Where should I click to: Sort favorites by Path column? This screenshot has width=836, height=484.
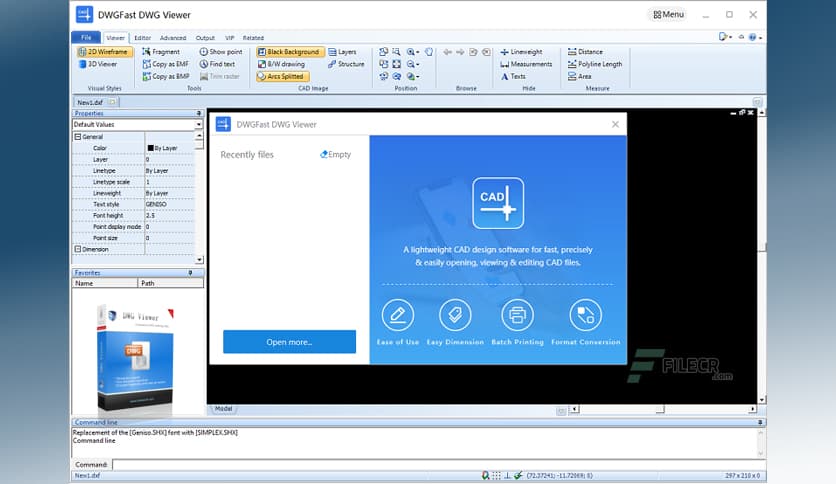click(x=171, y=283)
